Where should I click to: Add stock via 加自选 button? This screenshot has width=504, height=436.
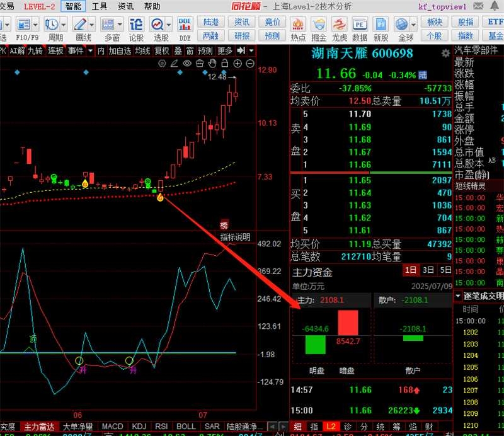[120, 51]
